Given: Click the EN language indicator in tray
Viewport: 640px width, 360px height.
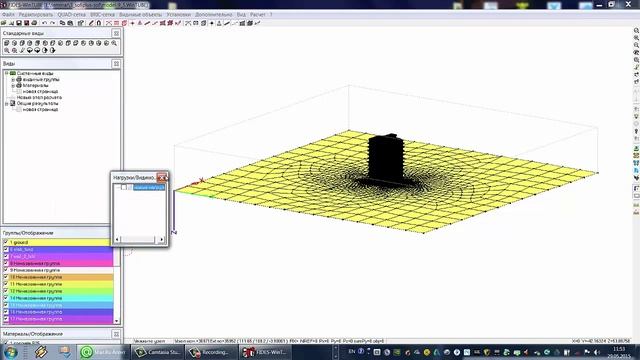Looking at the screenshot, I should [351, 351].
